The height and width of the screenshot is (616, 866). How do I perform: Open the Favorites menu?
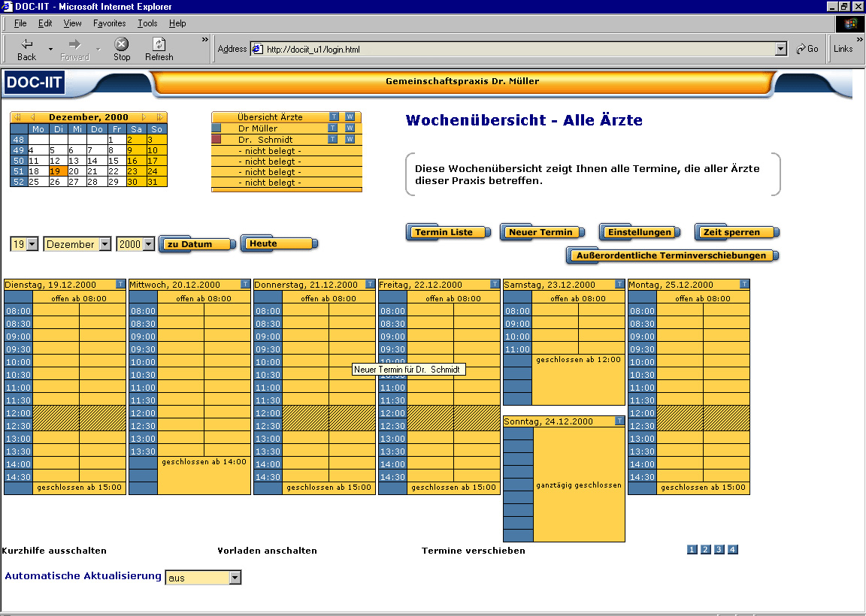point(109,23)
